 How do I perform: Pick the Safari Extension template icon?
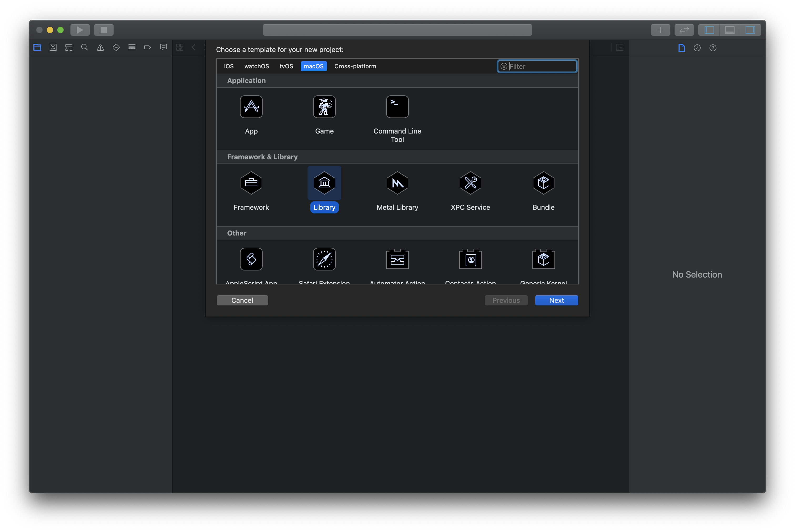[x=324, y=259]
